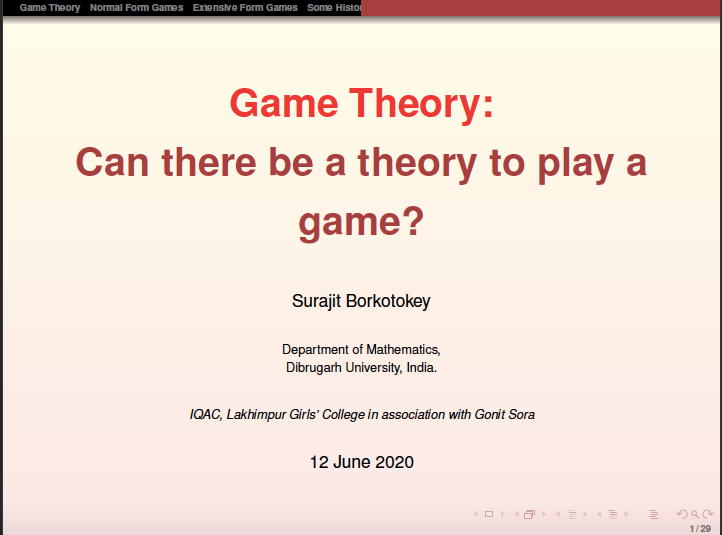This screenshot has width=722, height=535.
Task: Go to previous slide arrow
Action: 476,514
